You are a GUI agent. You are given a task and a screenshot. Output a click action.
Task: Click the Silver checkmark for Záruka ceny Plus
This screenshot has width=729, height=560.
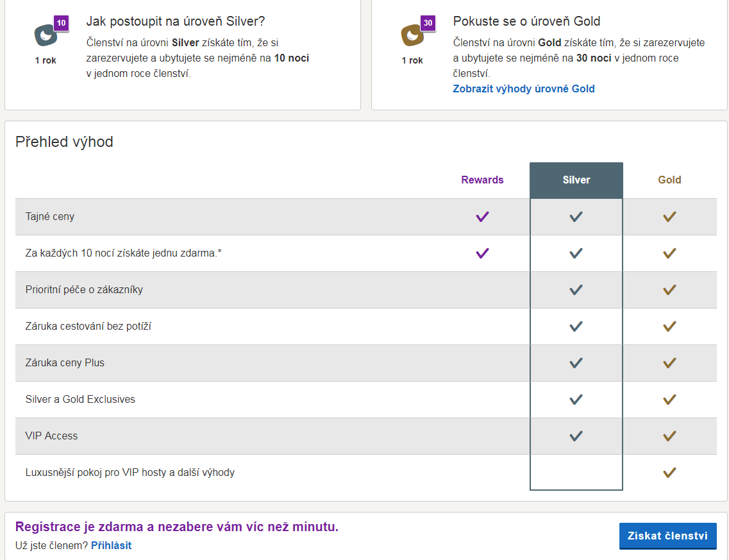(576, 363)
